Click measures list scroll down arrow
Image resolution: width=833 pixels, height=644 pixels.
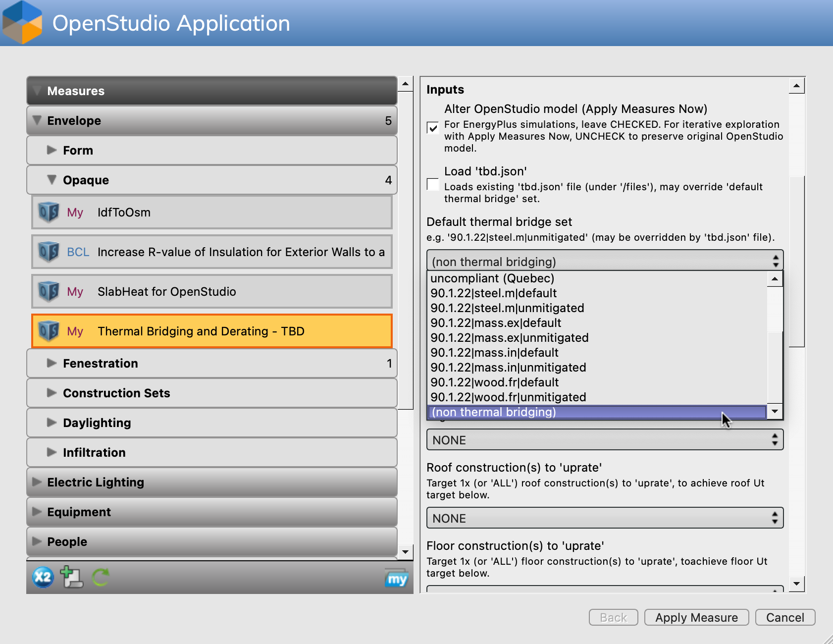405,551
